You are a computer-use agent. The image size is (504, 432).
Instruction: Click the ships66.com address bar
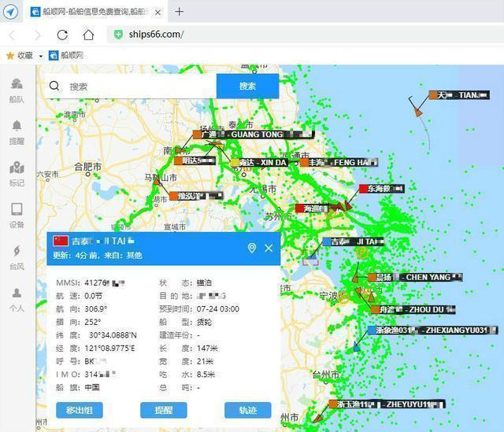coord(306,35)
